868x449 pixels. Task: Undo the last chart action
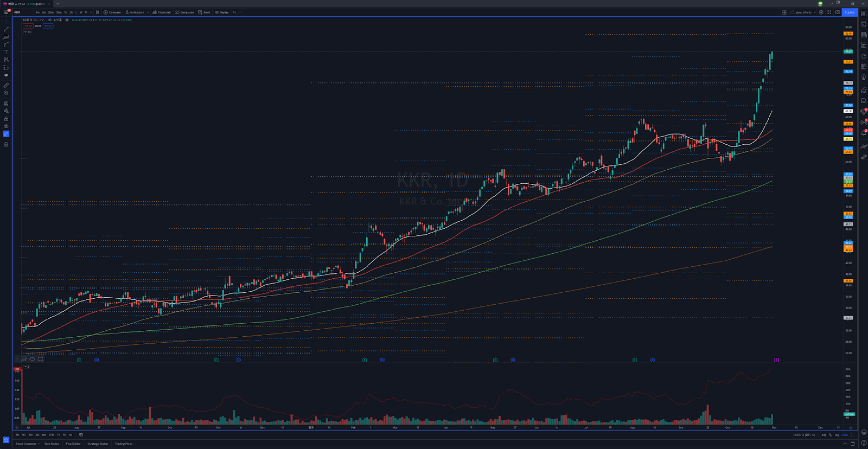[x=234, y=12]
